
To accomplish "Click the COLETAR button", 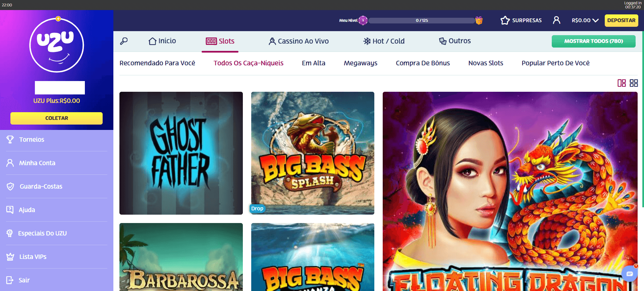I will (x=56, y=118).
